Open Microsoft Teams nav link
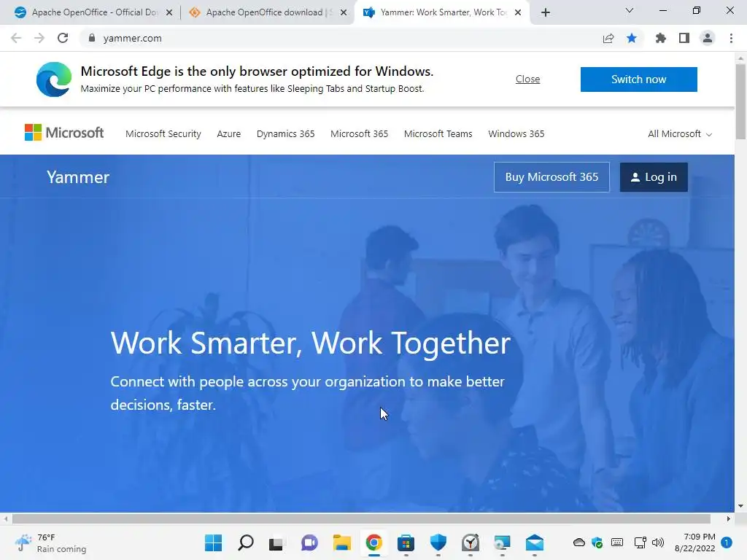 pos(438,134)
